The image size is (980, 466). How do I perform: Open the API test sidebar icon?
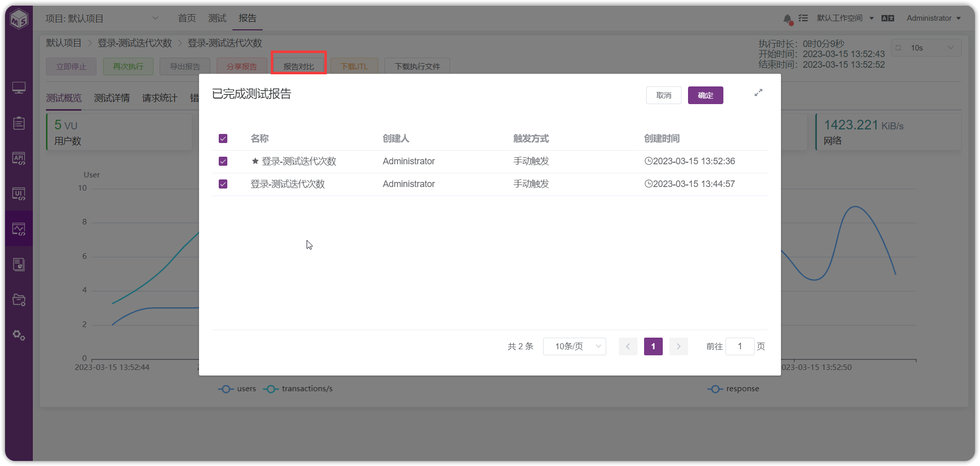click(x=19, y=159)
